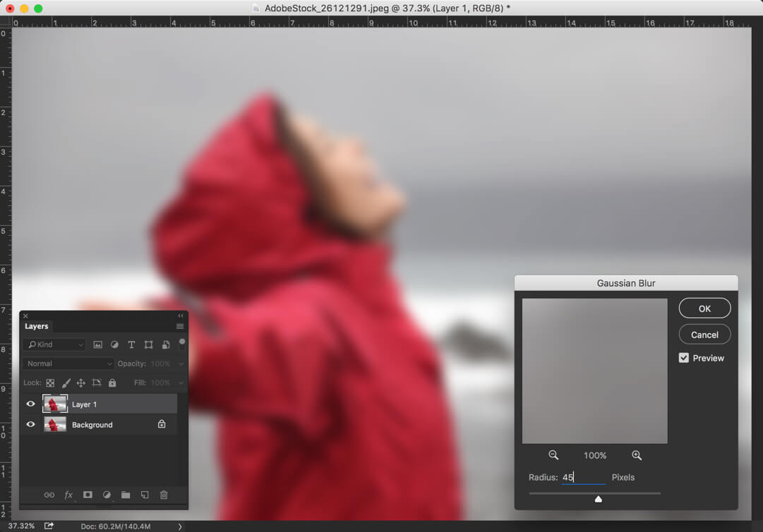Toggle lock position icon
763x532 pixels.
(x=80, y=383)
